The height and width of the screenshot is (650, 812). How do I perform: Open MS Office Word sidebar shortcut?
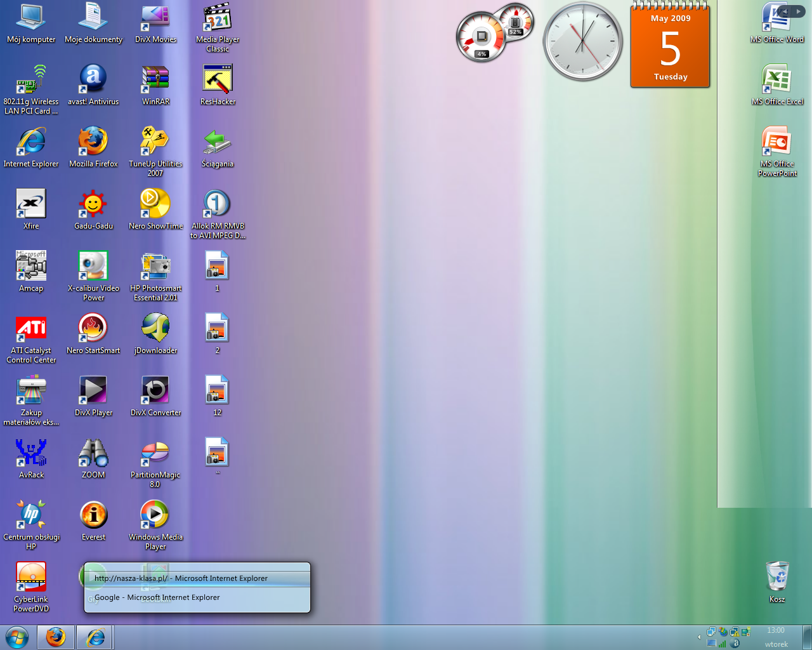[777, 23]
